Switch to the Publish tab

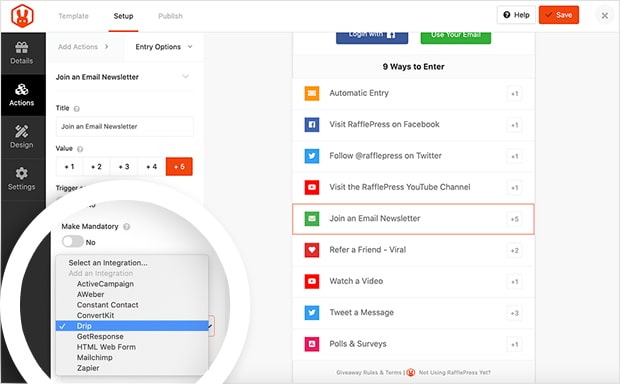click(170, 16)
